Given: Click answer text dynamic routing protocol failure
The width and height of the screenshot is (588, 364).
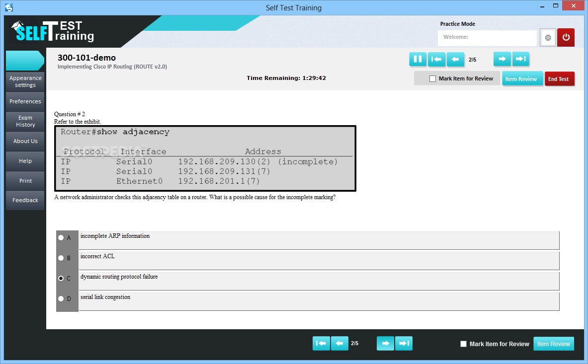Looking at the screenshot, I should [x=119, y=277].
